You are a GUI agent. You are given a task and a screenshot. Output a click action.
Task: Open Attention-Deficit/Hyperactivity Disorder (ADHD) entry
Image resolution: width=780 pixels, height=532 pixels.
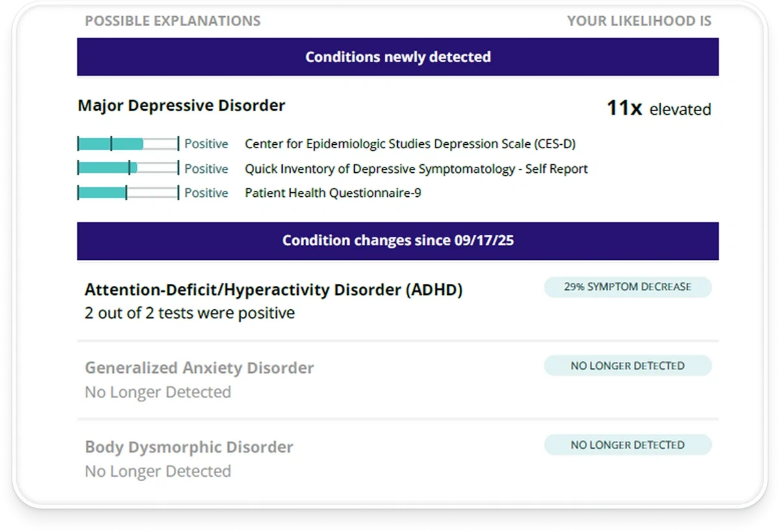point(274,290)
